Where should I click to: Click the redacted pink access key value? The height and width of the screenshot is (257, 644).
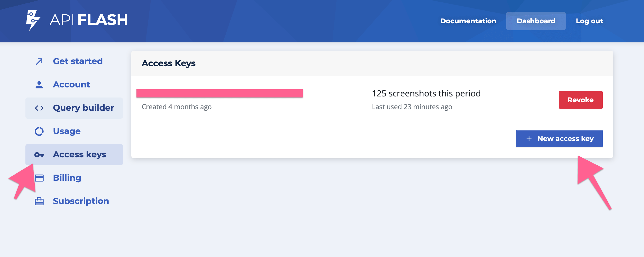(x=220, y=93)
